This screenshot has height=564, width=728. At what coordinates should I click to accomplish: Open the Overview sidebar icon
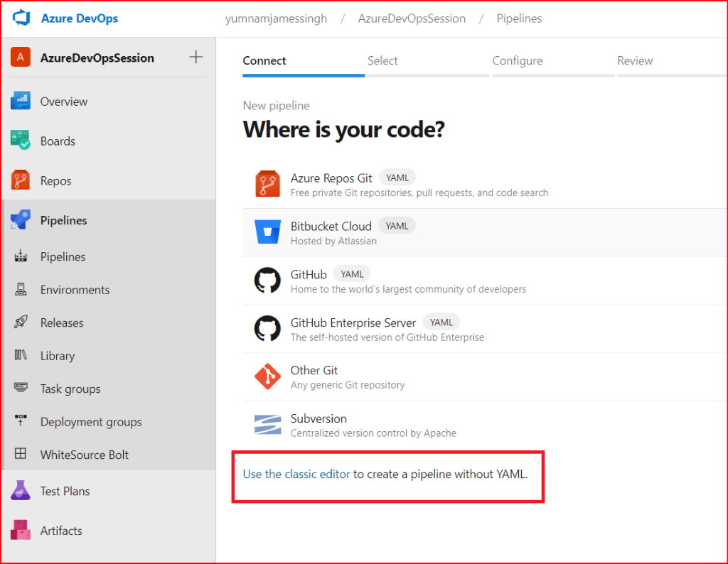(x=21, y=102)
